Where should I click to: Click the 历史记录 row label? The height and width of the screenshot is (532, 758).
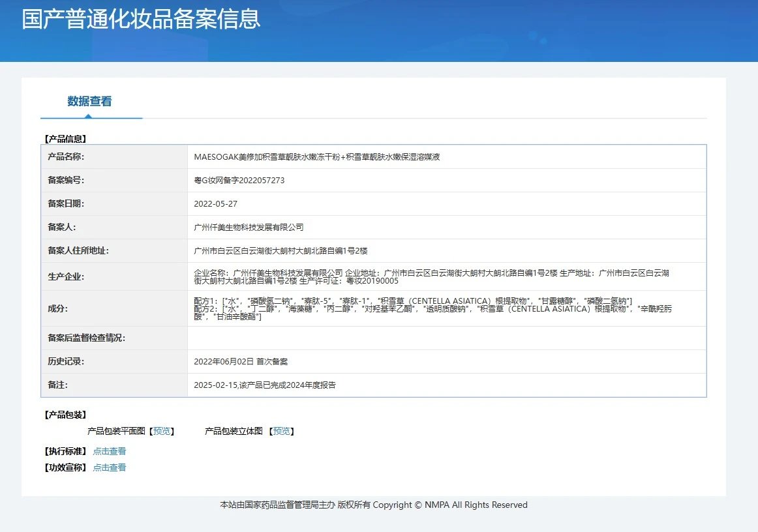pyautogui.click(x=66, y=361)
